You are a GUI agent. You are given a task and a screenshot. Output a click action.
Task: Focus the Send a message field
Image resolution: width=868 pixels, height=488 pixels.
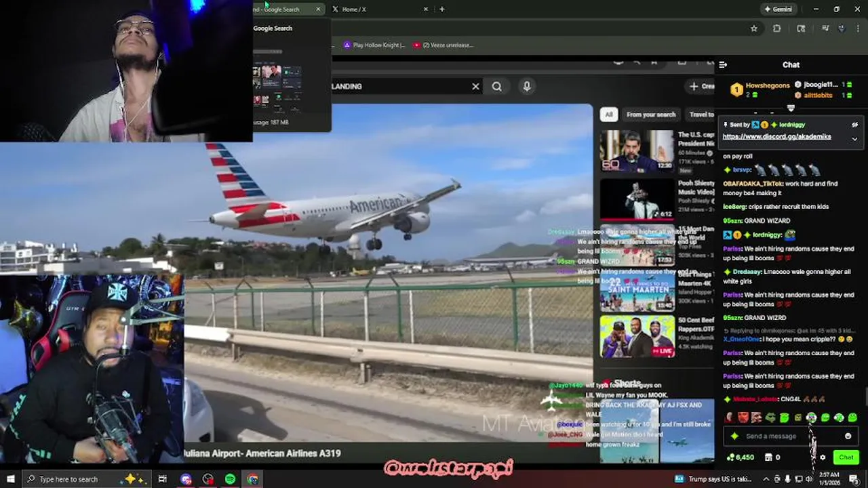[790, 436]
